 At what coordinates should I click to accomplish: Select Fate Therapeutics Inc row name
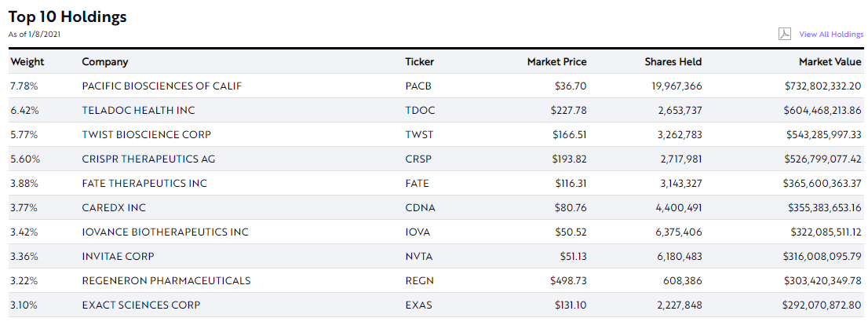[x=144, y=184]
